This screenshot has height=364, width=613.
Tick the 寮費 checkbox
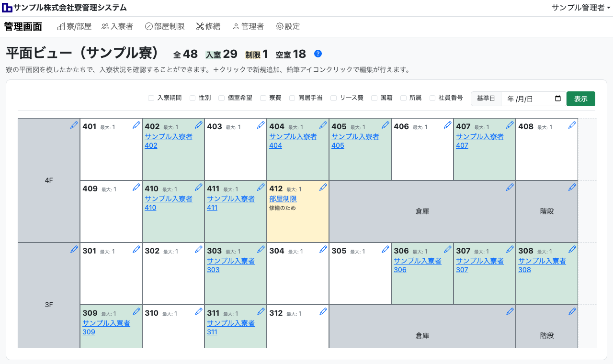coord(263,98)
